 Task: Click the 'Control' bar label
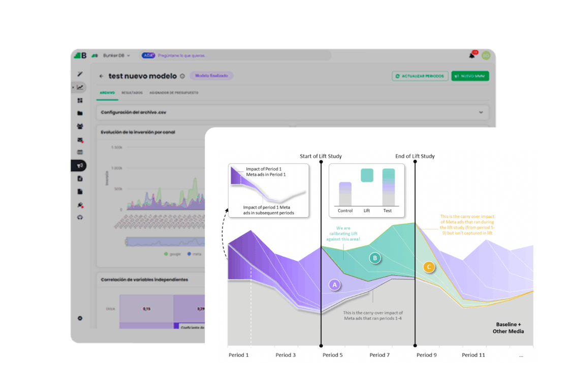(x=345, y=211)
